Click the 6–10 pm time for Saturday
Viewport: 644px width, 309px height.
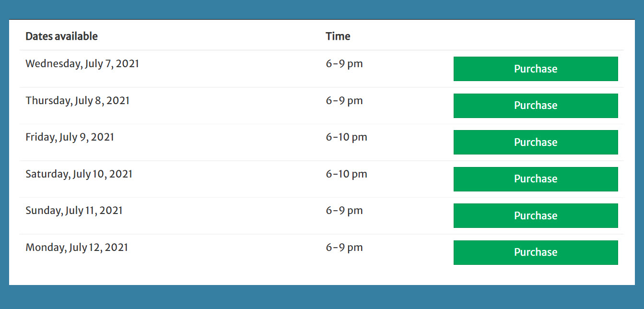(x=347, y=174)
